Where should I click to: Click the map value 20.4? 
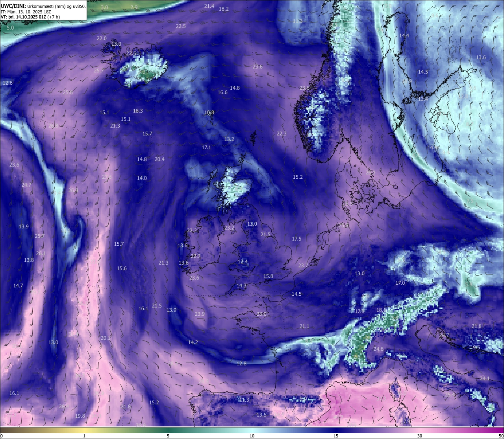click(x=159, y=159)
